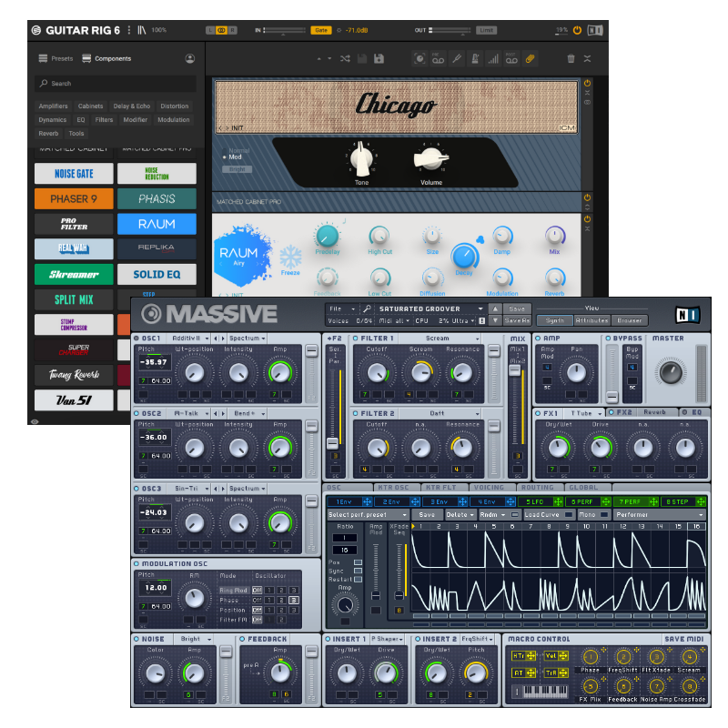
Task: Open the user account icon in Guitar Rig
Action: (x=190, y=58)
